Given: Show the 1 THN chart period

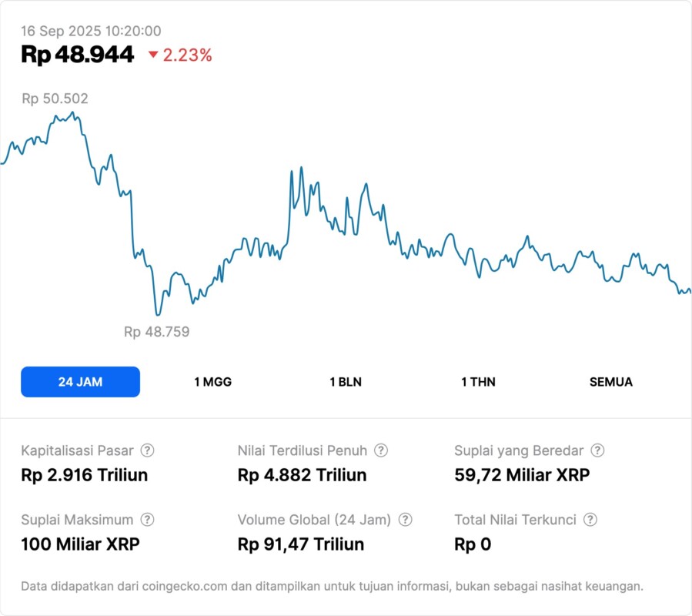Looking at the screenshot, I should (x=478, y=382).
